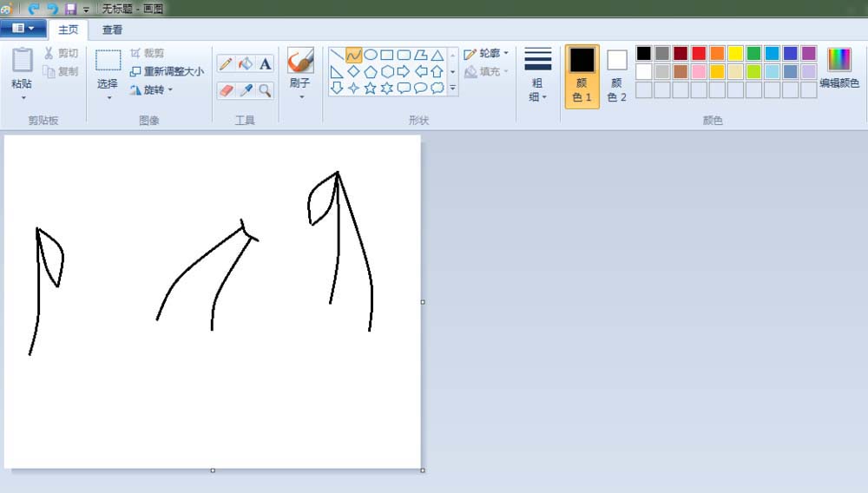This screenshot has height=493, width=868.
Task: Open the Paste dropdown arrow
Action: pyautogui.click(x=23, y=98)
